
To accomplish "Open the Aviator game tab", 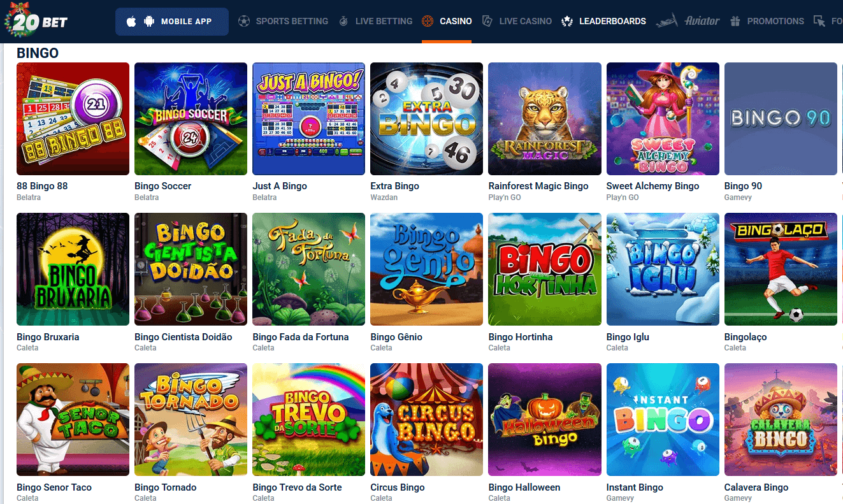I will 688,21.
